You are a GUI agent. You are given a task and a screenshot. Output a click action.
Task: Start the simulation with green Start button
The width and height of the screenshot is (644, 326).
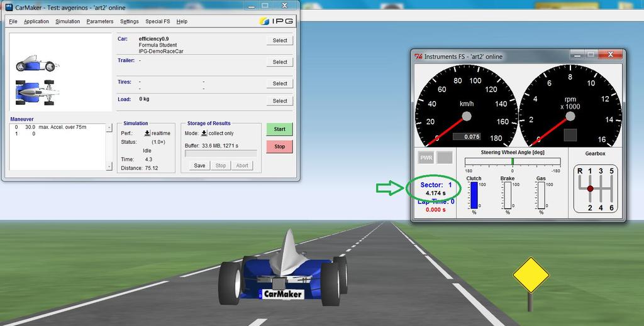(280, 129)
